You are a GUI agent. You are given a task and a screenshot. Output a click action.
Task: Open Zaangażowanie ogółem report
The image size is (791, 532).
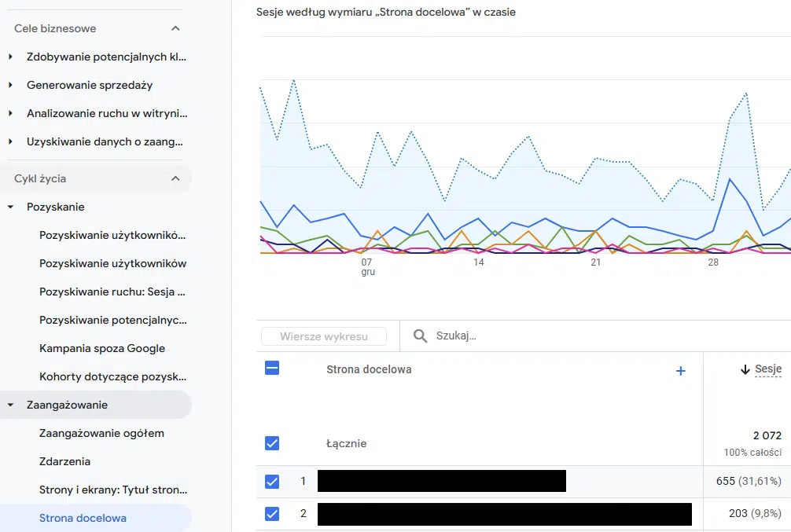coord(101,433)
